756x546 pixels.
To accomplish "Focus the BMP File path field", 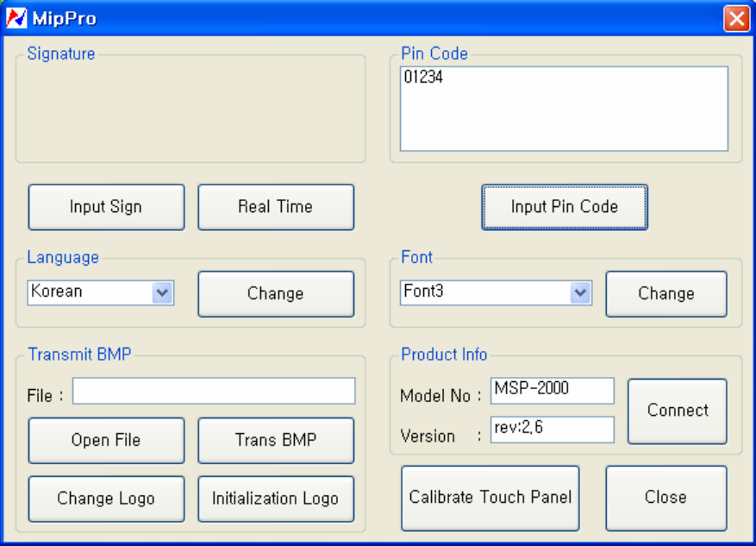I will [x=214, y=391].
